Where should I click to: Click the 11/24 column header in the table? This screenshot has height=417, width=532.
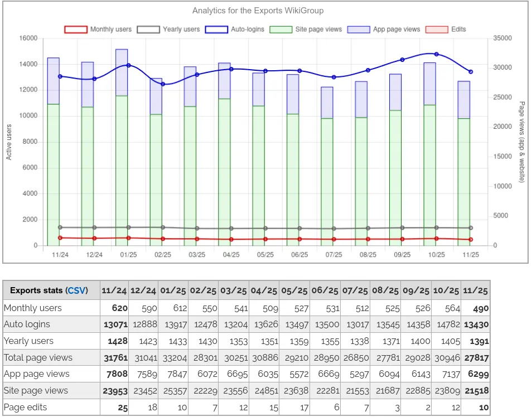tap(114, 290)
